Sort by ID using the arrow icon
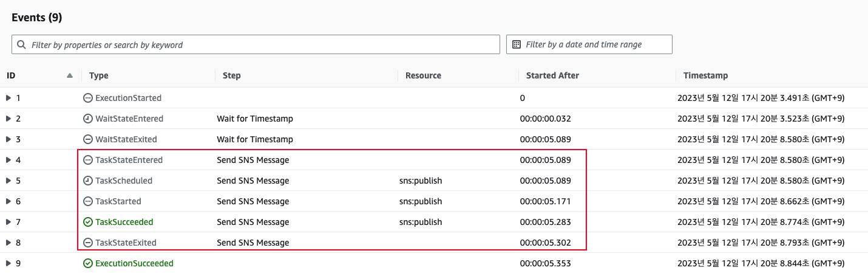The image size is (868, 273). [70, 75]
